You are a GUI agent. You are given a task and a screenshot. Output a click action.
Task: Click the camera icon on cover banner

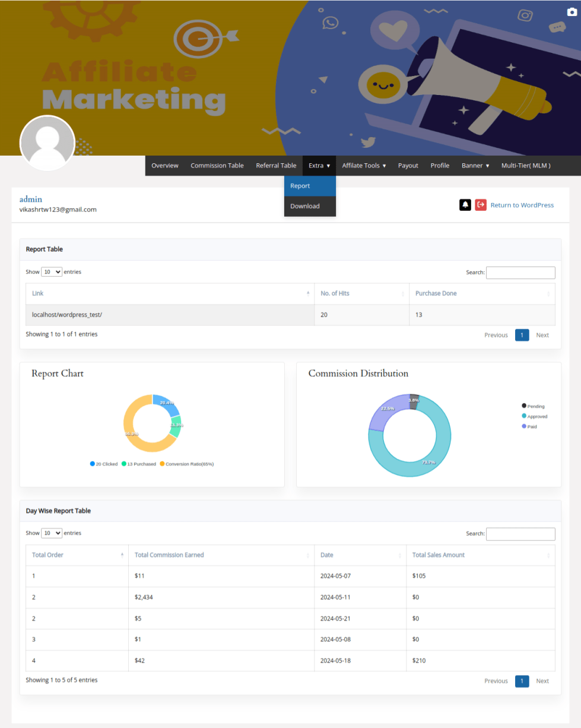pyautogui.click(x=572, y=12)
